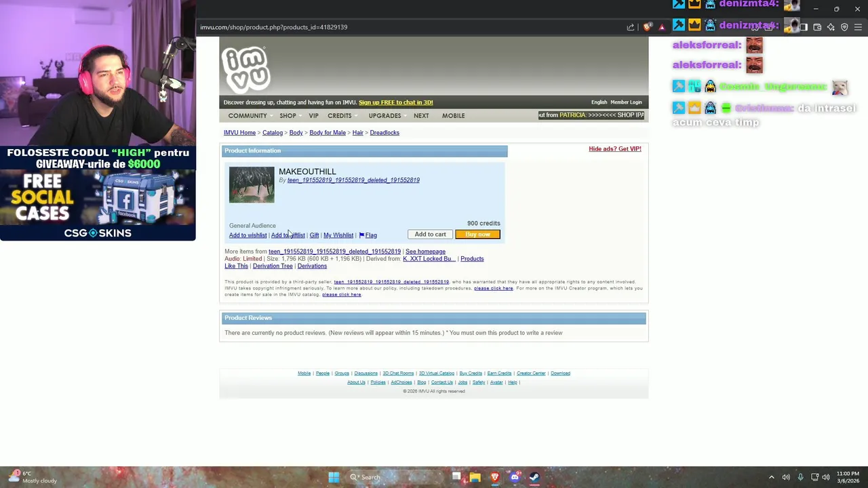The width and height of the screenshot is (868, 488).
Task: Click the Products link beside Derived from
Action: coord(472,259)
